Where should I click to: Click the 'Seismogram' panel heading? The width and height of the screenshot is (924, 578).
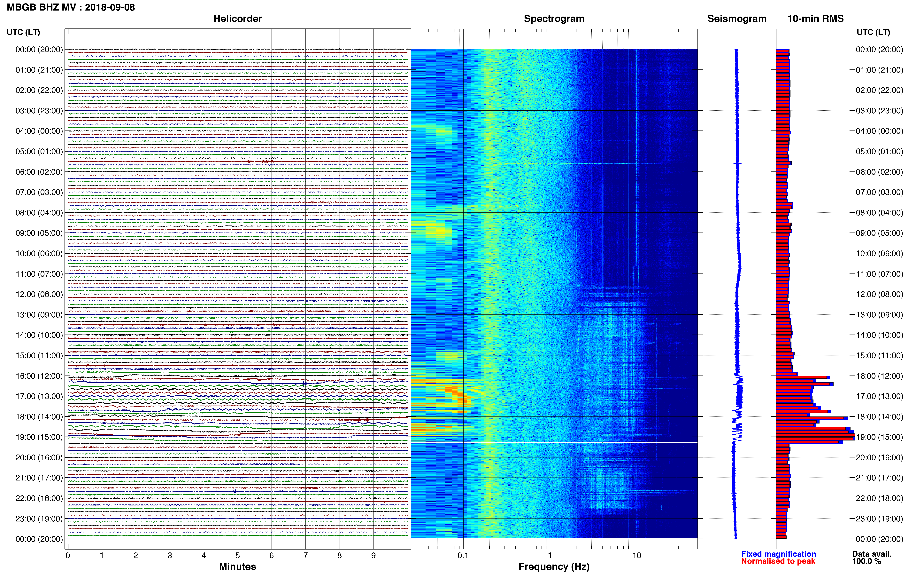(x=737, y=18)
